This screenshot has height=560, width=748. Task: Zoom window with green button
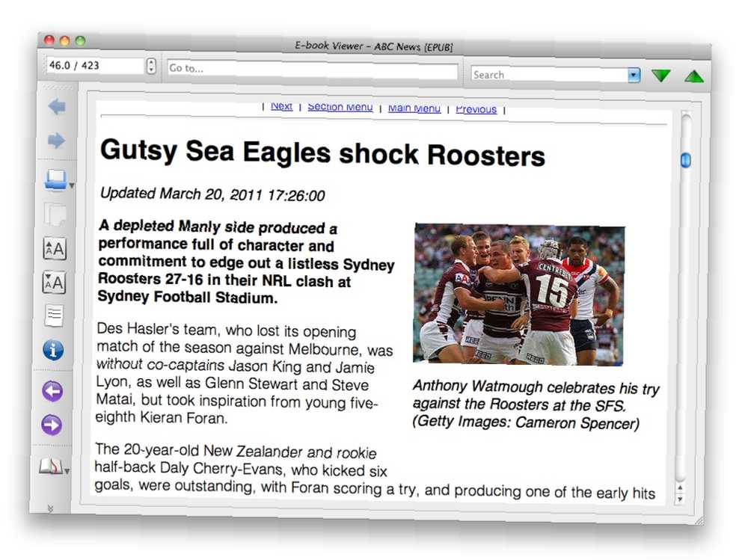pyautogui.click(x=80, y=41)
